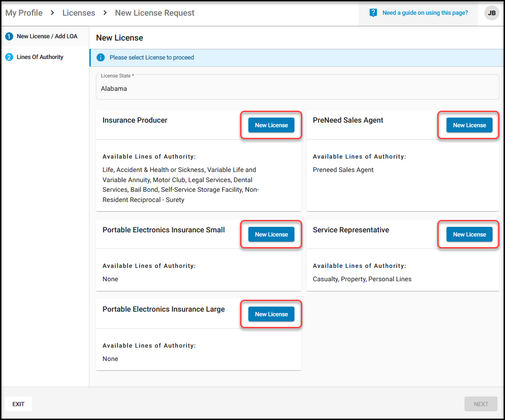This screenshot has height=420, width=505.
Task: Click the Preneed Sales Agent authority text
Action: [343, 170]
